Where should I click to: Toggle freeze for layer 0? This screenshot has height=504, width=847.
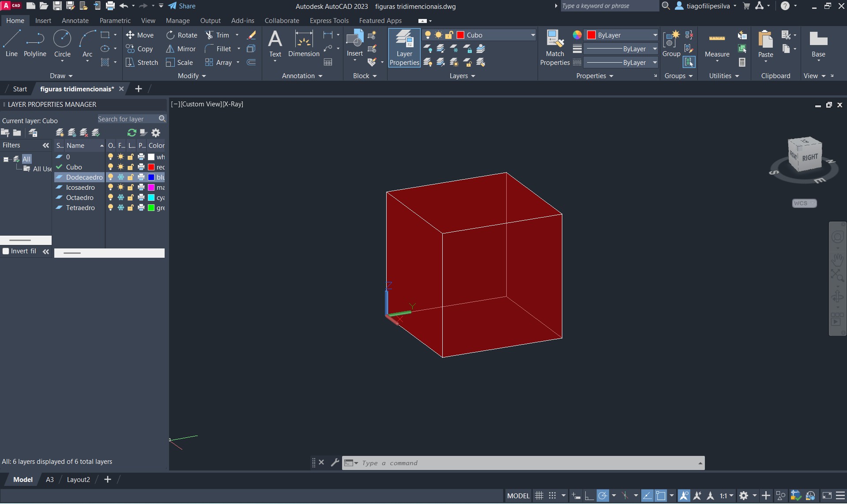(120, 157)
